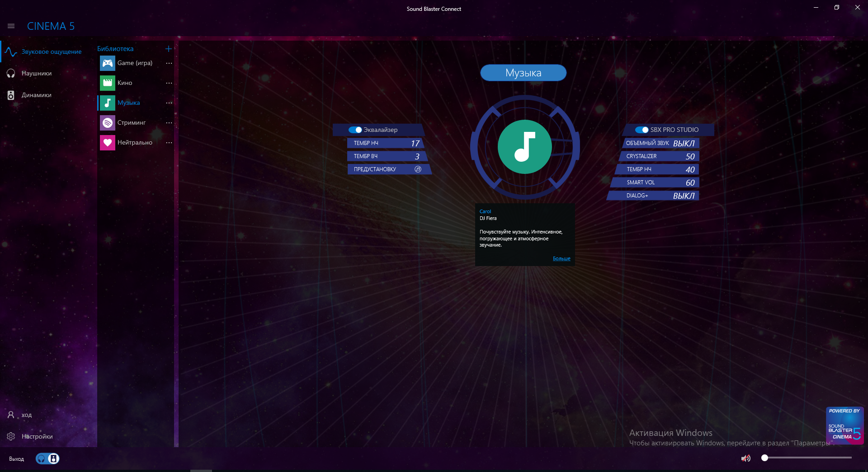Click the Выход label
The image size is (868, 472).
click(x=16, y=459)
